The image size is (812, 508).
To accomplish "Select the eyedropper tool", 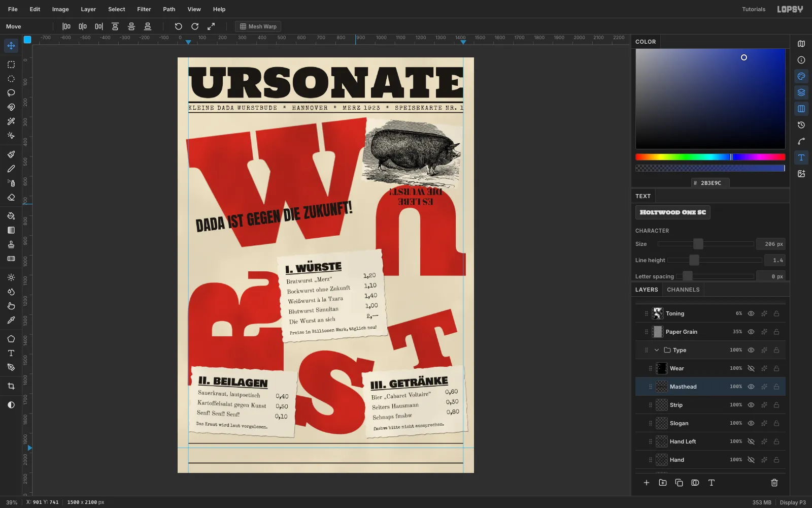I will pyautogui.click(x=11, y=320).
